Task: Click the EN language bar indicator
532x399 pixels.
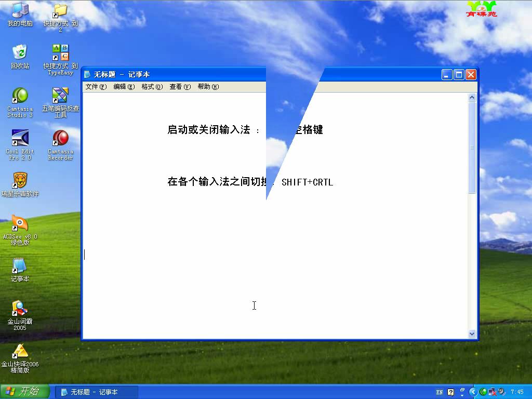Action: click(440, 392)
